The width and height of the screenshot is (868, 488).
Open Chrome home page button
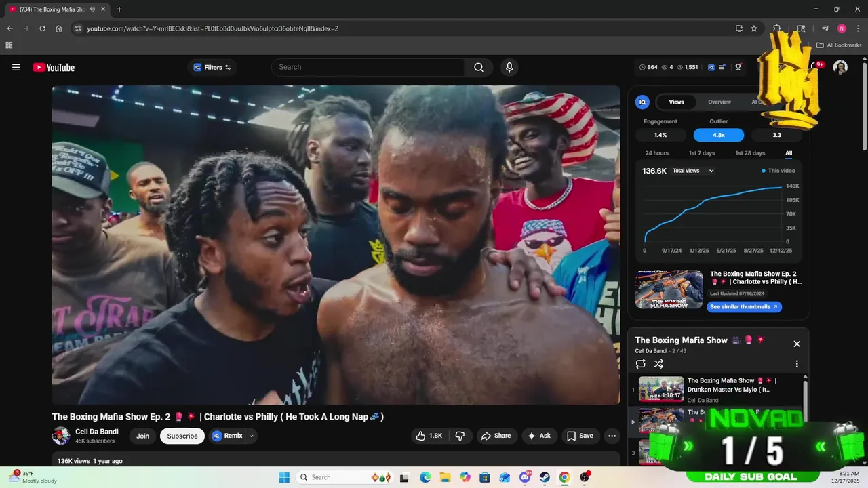(59, 28)
